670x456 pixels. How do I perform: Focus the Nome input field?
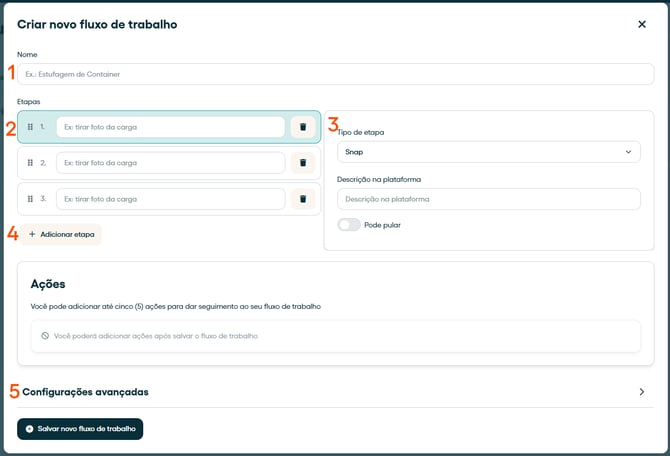tap(335, 74)
